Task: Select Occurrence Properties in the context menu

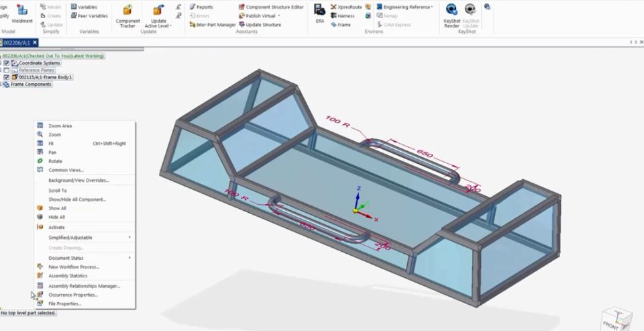Action: tap(72, 295)
